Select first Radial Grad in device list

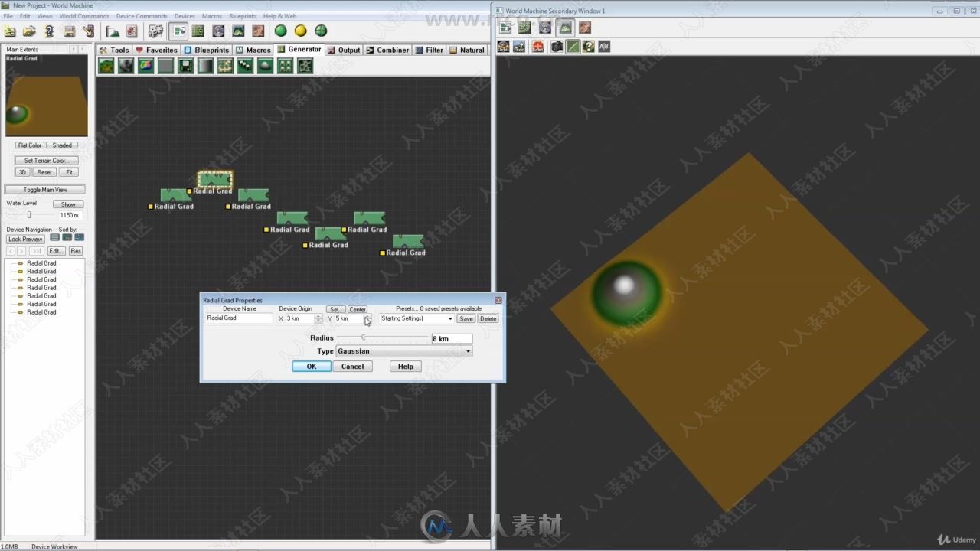(41, 263)
